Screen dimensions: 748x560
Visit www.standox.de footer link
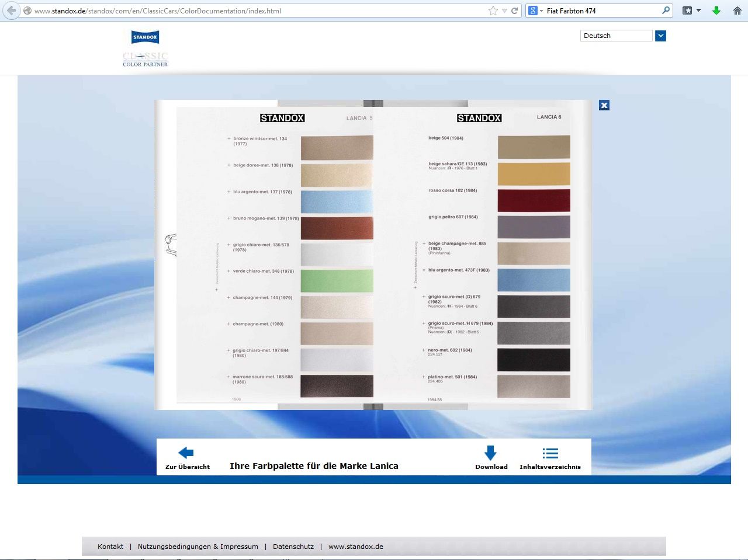pos(356,547)
